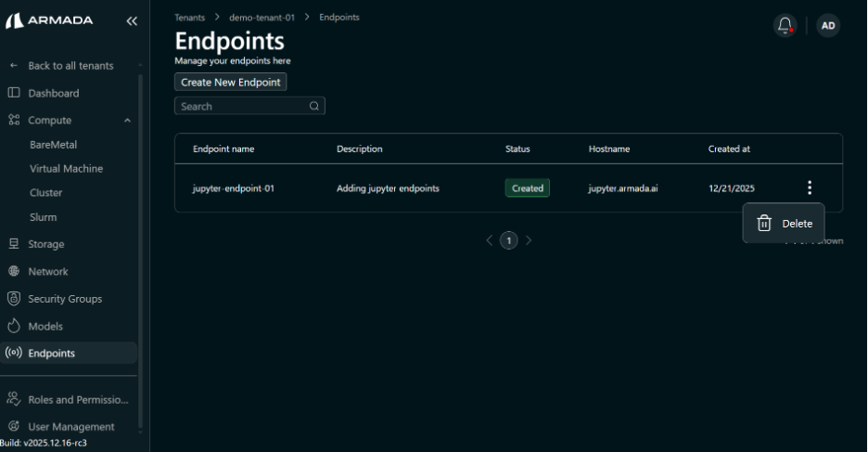Image resolution: width=868 pixels, height=452 pixels.
Task: Collapse the Compute section
Action: (127, 121)
